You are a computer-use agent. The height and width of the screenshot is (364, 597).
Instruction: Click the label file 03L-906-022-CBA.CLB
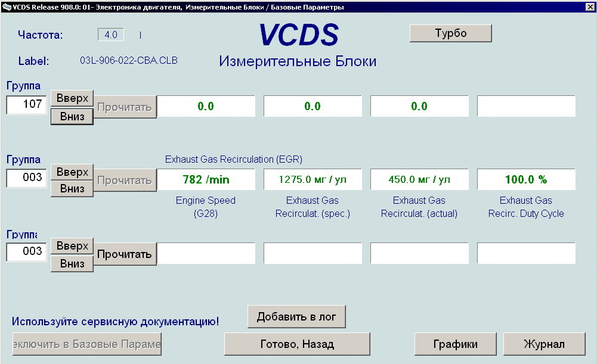point(129,61)
